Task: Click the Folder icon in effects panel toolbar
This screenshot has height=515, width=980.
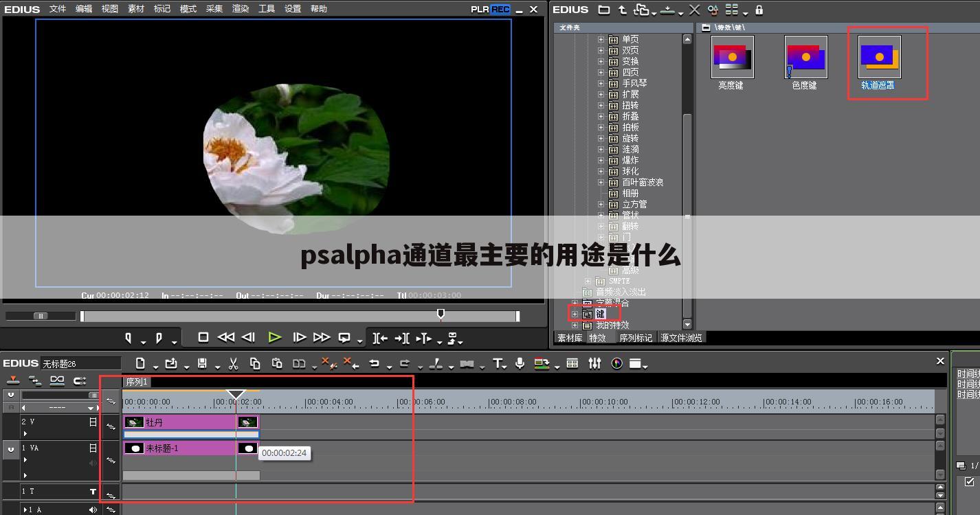Action: click(x=603, y=10)
